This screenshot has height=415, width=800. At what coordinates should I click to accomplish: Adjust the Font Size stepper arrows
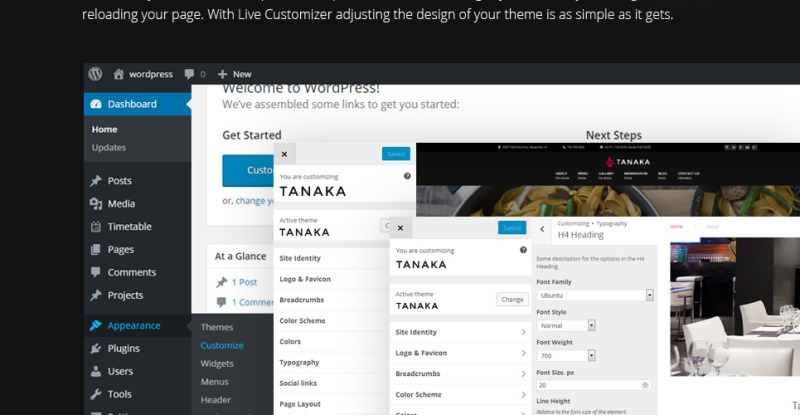645,385
